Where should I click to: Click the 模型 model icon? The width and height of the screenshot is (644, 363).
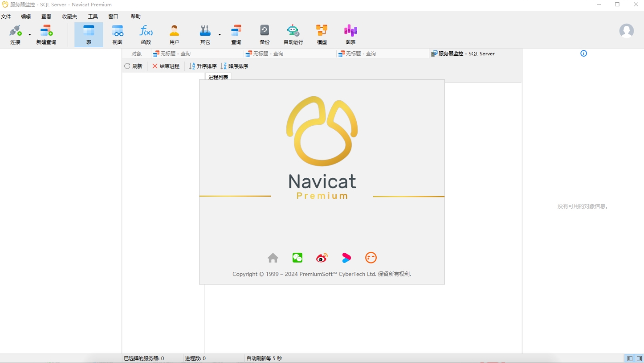322,31
